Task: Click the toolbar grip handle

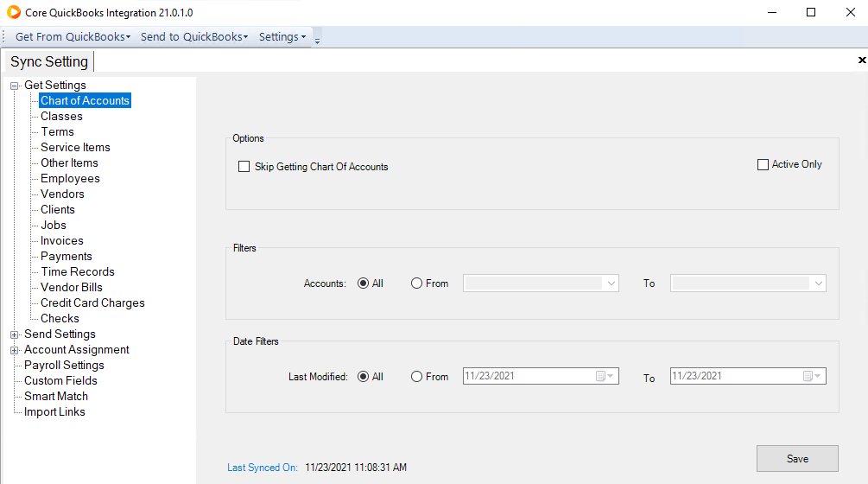Action: point(3,36)
